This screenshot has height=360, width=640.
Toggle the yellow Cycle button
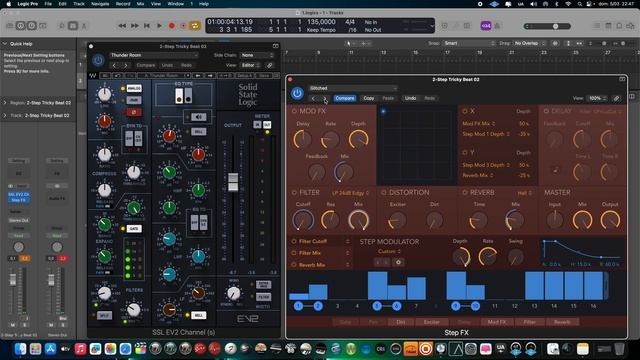[195, 26]
